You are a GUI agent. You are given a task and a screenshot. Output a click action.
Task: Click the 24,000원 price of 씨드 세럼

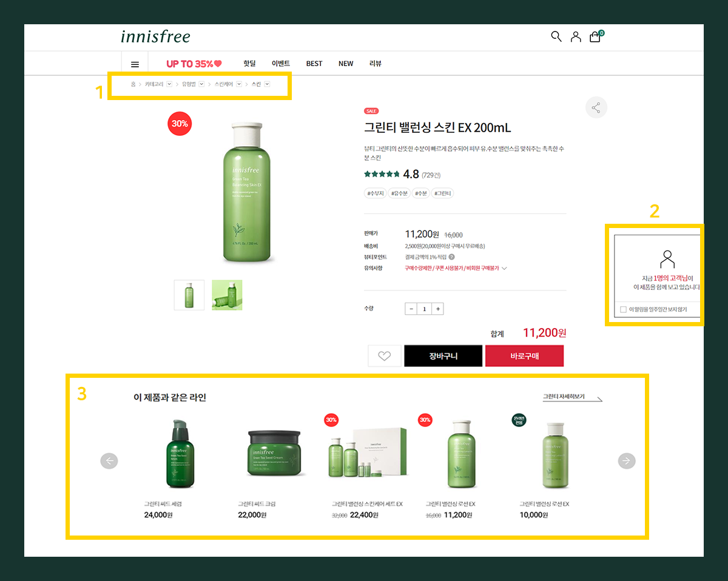tap(158, 515)
